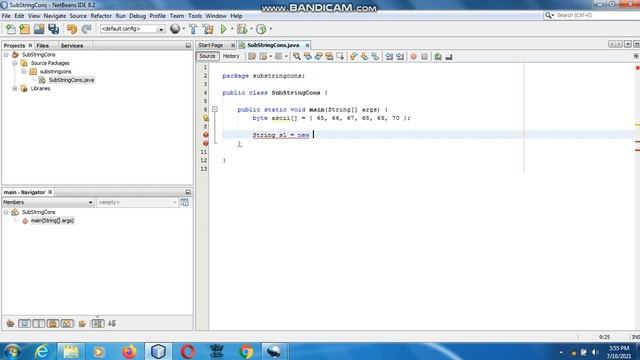Select main(String[] args) in Navigator
Screen dimensions: 640x360
pyautogui.click(x=53, y=221)
